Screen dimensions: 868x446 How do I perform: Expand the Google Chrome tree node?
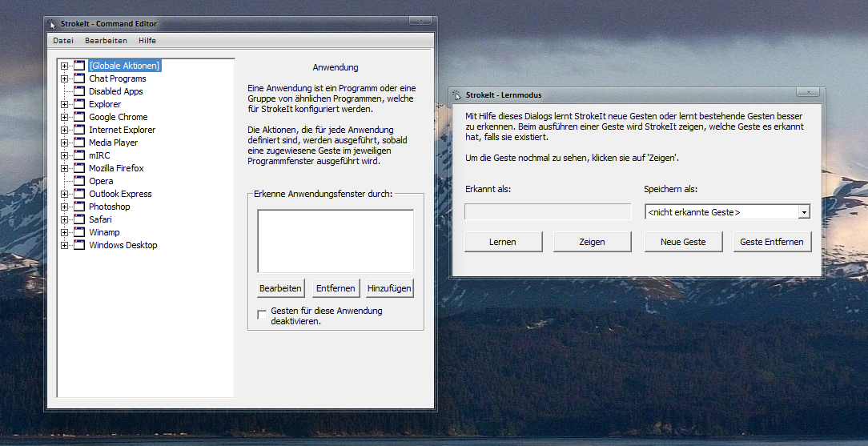point(64,117)
